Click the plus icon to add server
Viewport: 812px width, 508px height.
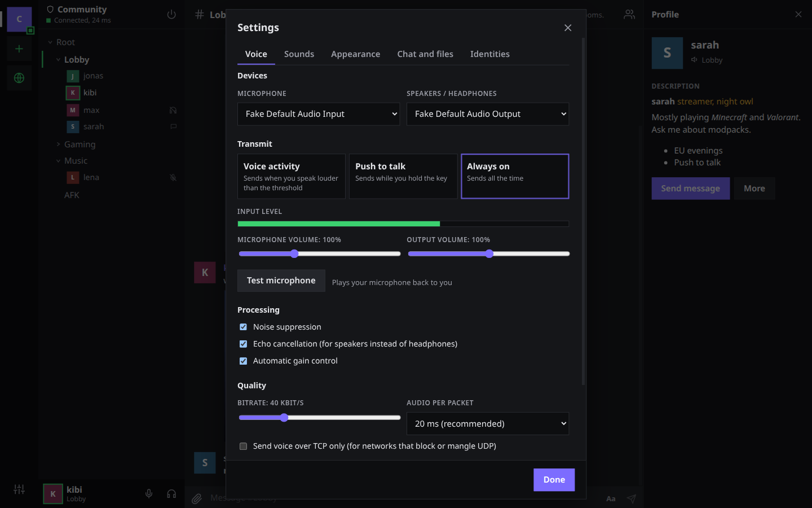click(19, 49)
